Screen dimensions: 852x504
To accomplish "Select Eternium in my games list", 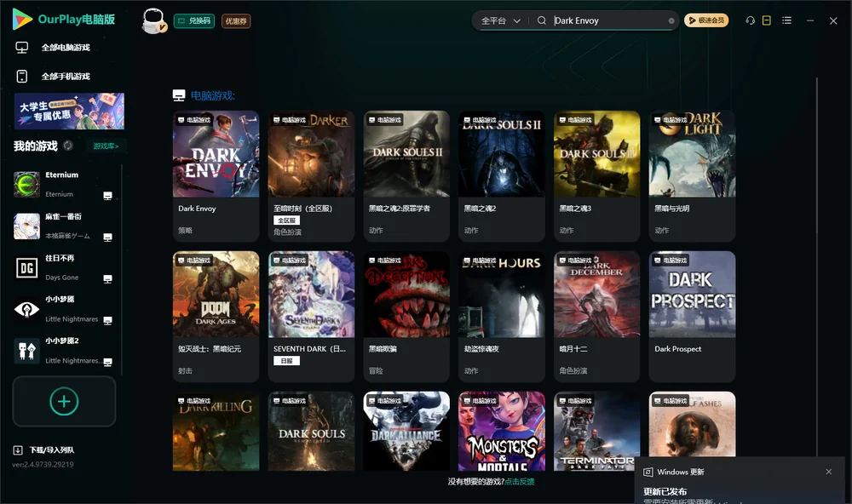I will click(x=64, y=185).
